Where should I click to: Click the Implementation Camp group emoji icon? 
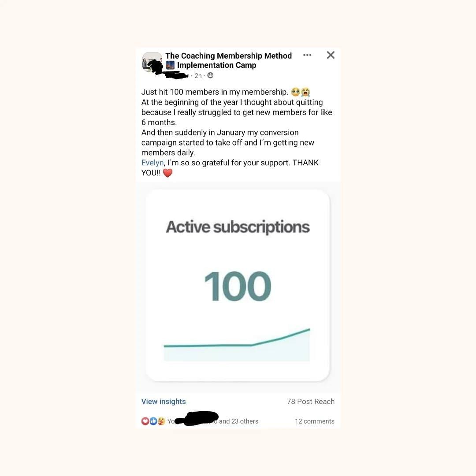(x=170, y=65)
